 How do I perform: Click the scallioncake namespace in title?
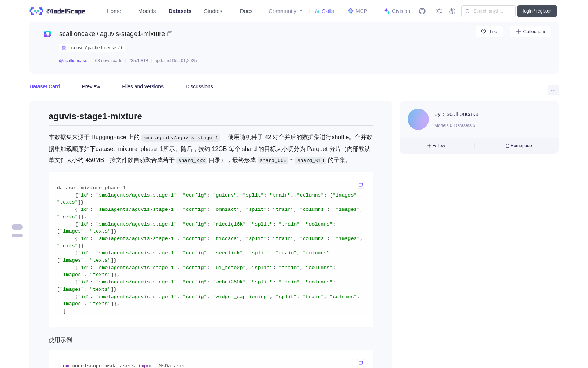tap(77, 34)
